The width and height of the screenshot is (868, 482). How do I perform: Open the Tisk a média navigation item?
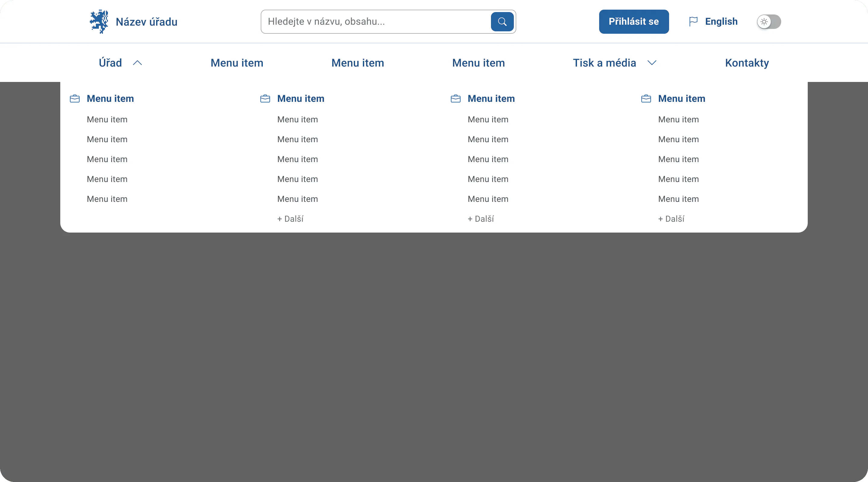(605, 63)
